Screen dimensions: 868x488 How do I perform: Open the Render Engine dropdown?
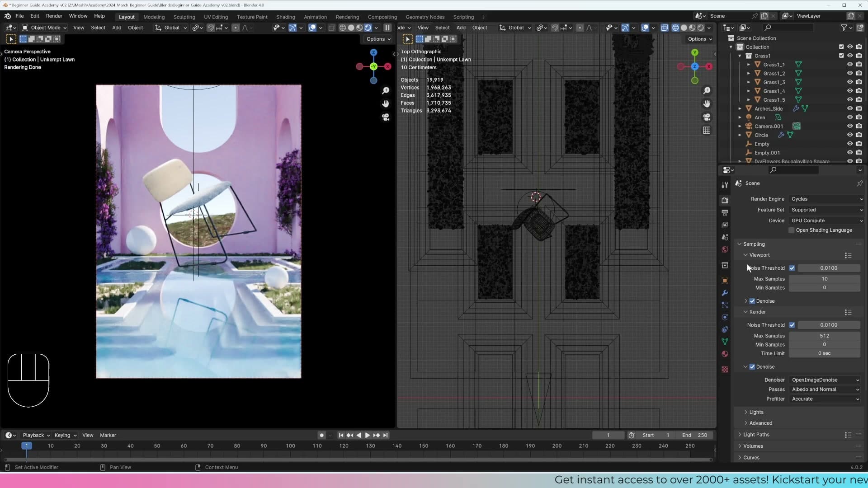pos(827,199)
